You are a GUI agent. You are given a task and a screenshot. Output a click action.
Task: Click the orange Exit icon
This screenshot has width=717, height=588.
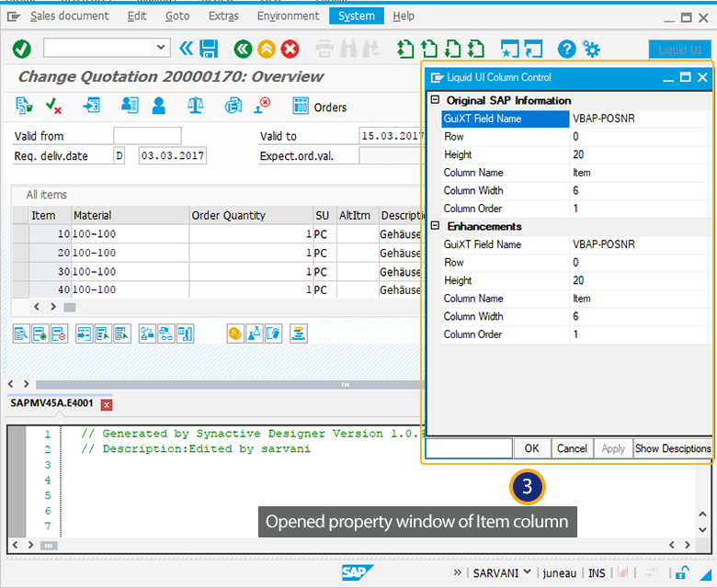[x=267, y=49]
